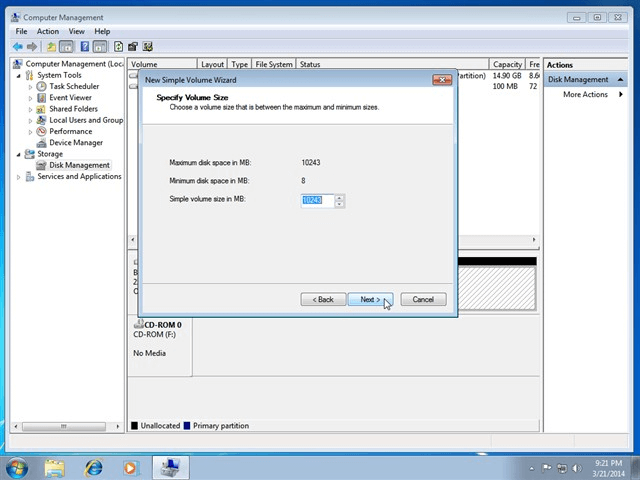Select the Local Users and Groups icon

[41, 120]
